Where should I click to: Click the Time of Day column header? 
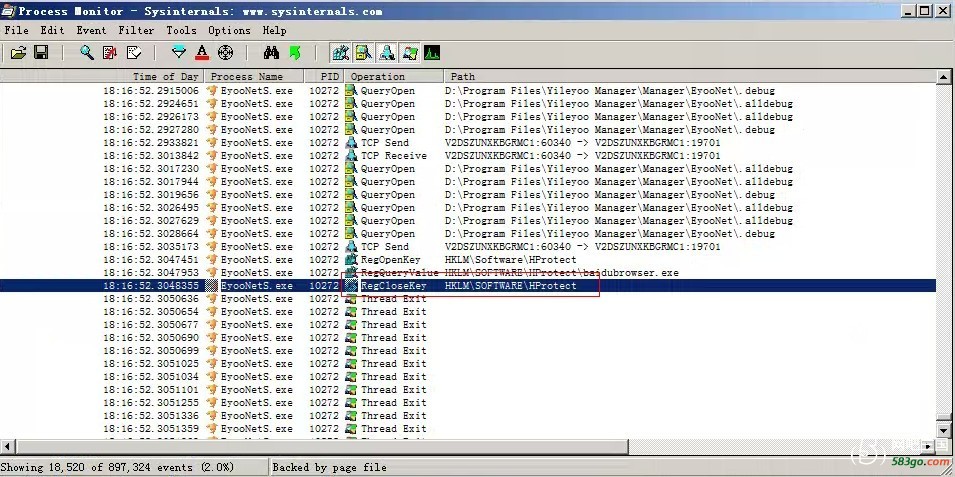pos(102,76)
